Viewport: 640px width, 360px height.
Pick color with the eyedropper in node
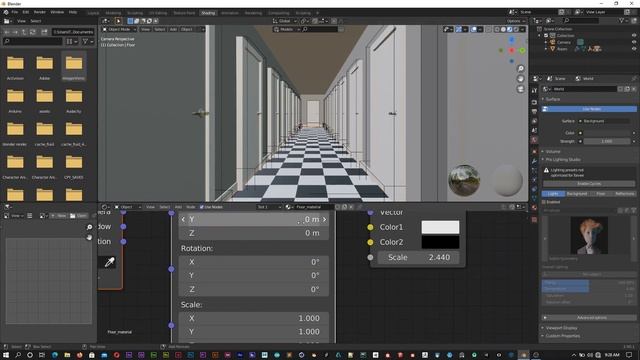[x=109, y=262]
